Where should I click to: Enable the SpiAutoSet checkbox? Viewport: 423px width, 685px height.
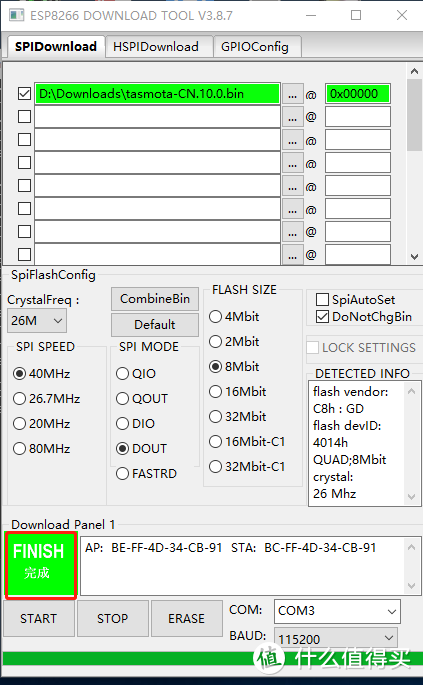pos(356,300)
